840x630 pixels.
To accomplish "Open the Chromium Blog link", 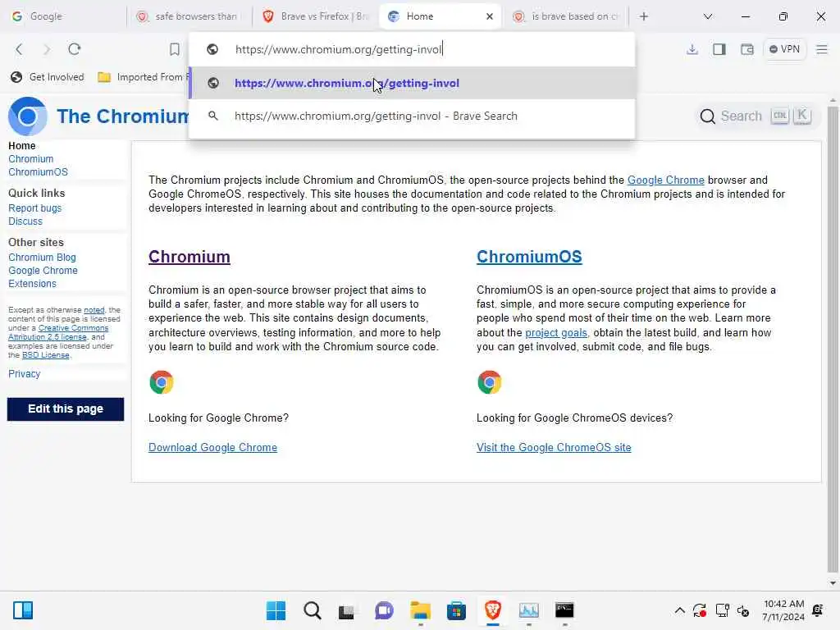I will click(42, 257).
